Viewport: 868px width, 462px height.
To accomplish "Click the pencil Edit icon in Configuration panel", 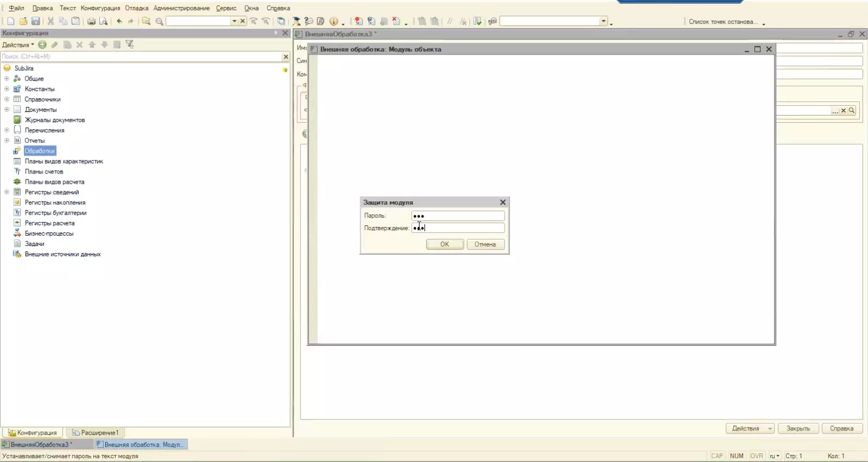I will tap(55, 45).
